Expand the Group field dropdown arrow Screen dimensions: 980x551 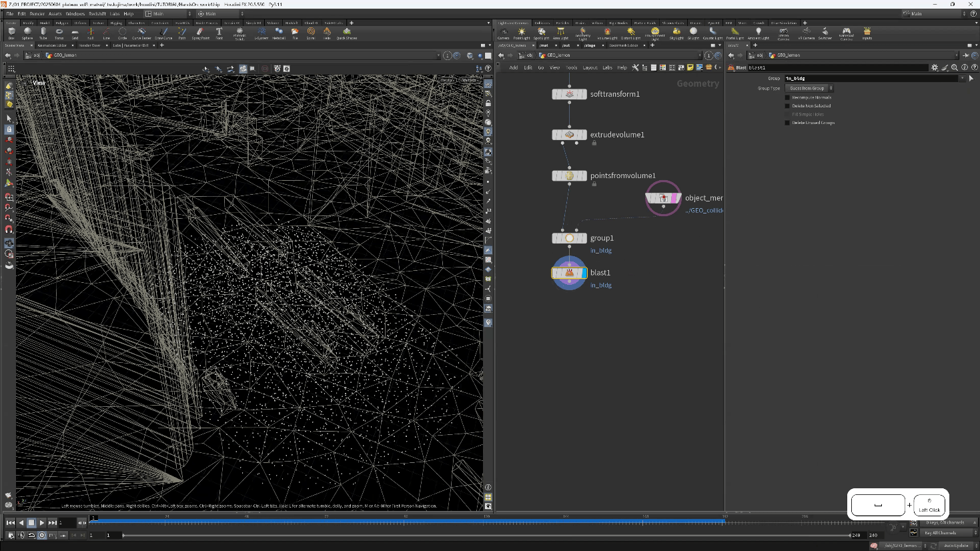[x=962, y=78]
